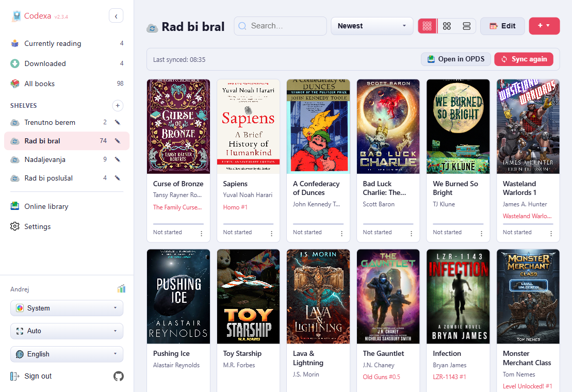Viewport: 572px width, 392px height.
Task: Edit the Rad bi poslušal shelf pencil icon
Action: (118, 178)
